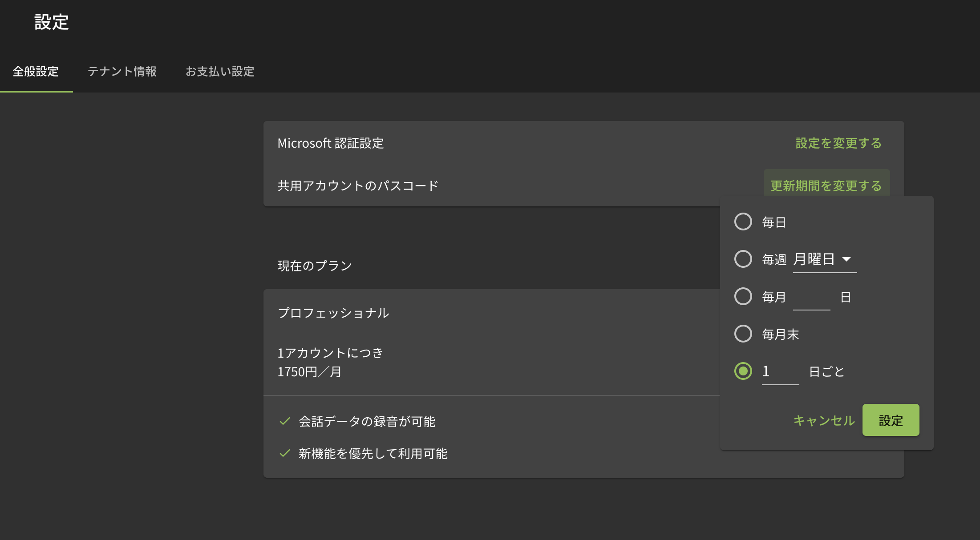Click the キャンセル button
The image size is (980, 540).
click(x=824, y=420)
